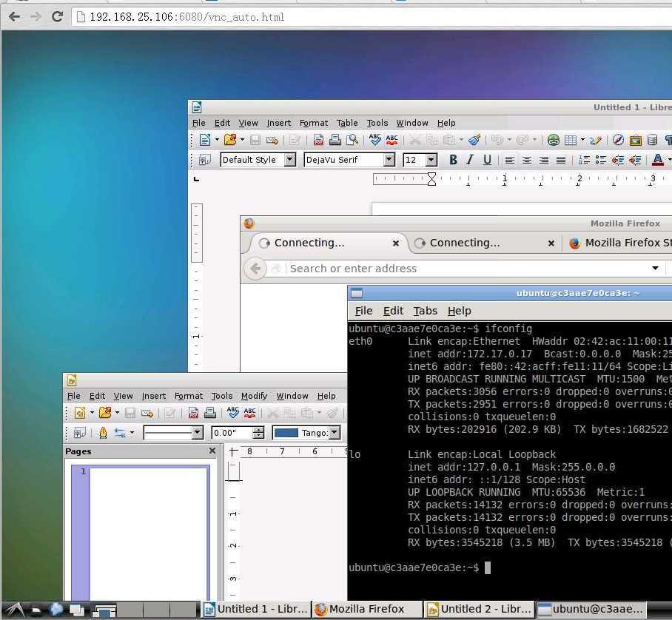Switch to Untitled 1 - Libr... taskbar button
This screenshot has width=672, height=620.
pos(256,609)
